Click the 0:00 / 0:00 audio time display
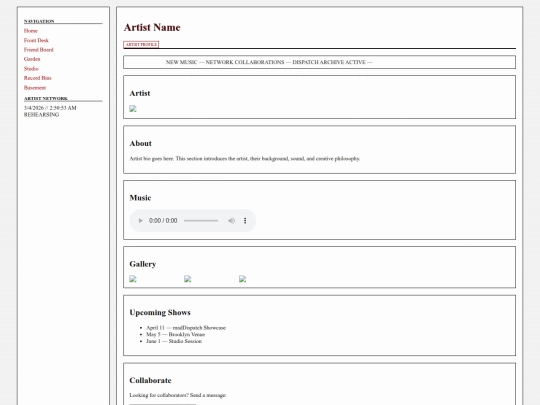Screen dimensions: 540x405 coord(163,220)
